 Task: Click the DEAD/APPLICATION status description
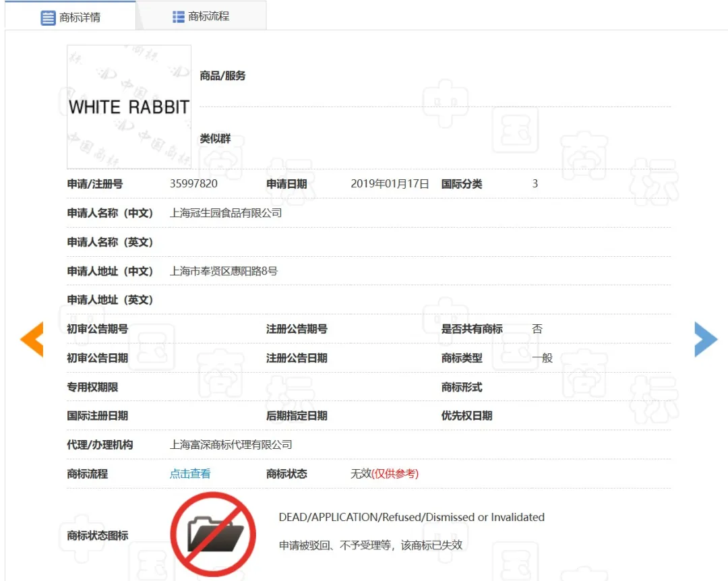click(x=411, y=518)
